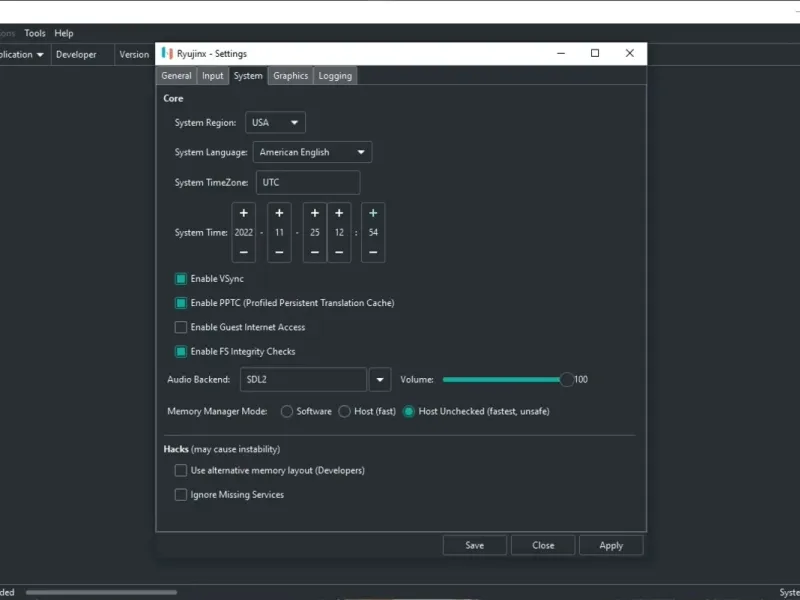This screenshot has width=800, height=600.
Task: Click the month value 11 field
Action: (279, 233)
